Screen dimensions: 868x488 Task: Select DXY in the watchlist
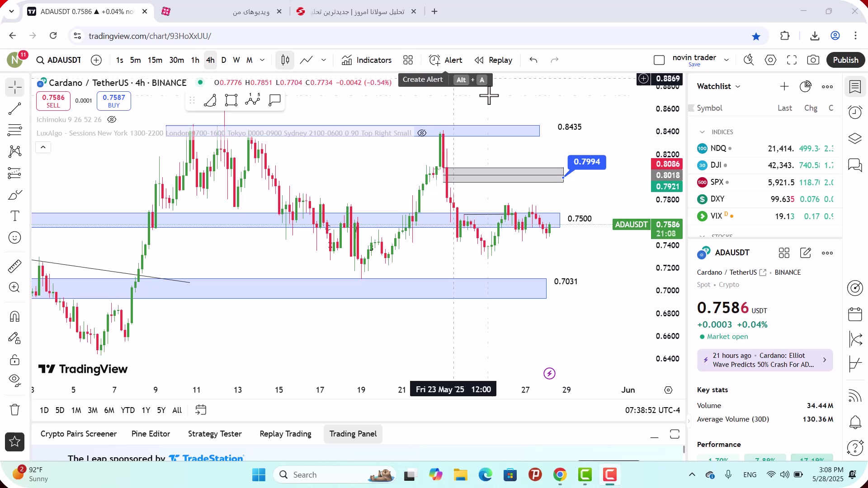[x=765, y=199]
